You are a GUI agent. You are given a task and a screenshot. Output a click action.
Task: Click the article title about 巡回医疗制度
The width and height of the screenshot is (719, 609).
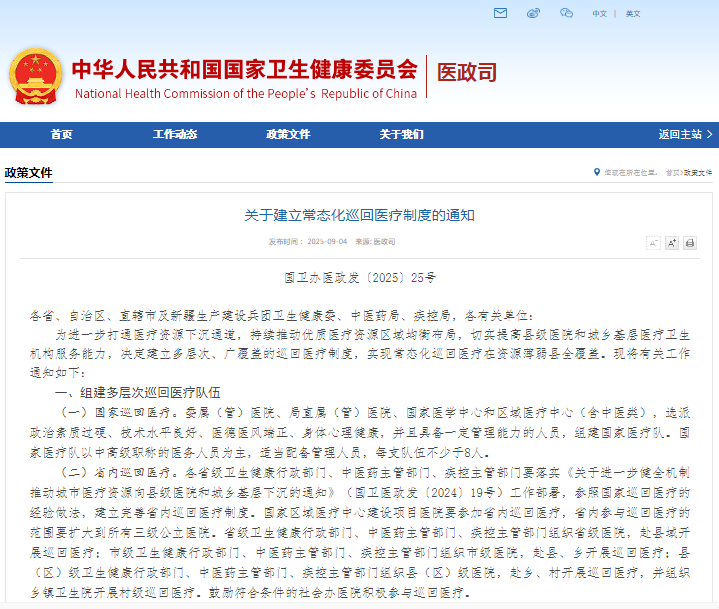(359, 215)
